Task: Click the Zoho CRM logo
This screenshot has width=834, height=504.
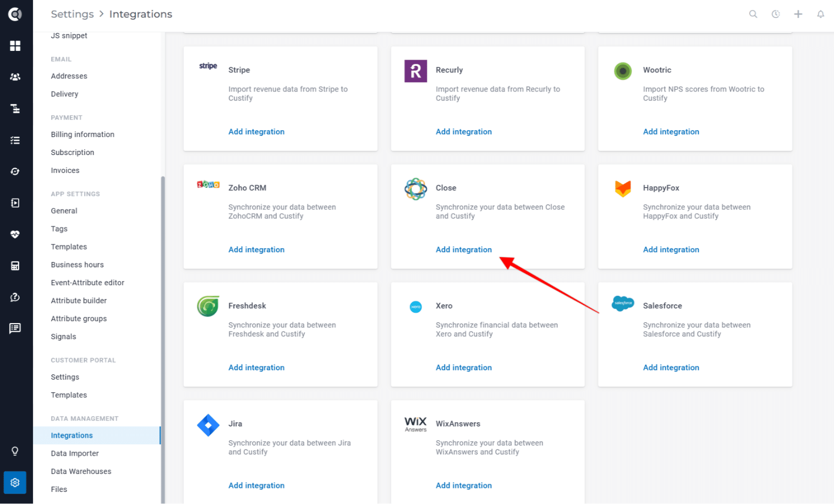Action: 208,184
